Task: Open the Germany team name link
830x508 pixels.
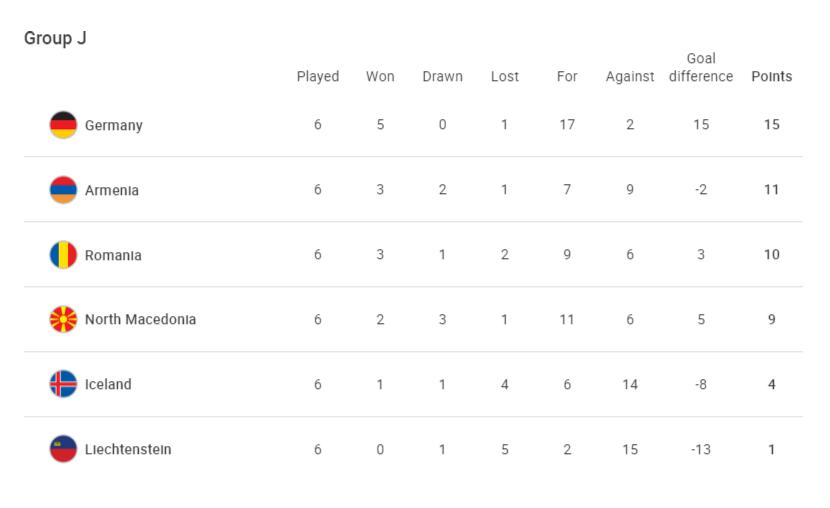Action: point(114,125)
